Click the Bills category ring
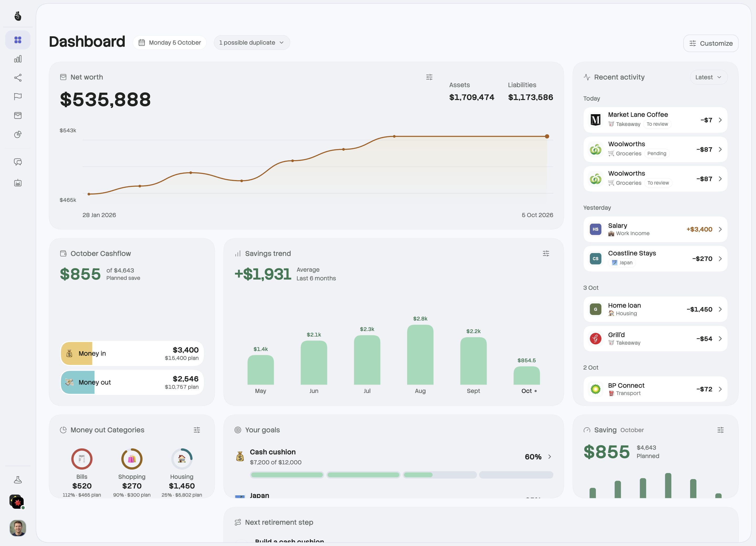Image resolution: width=756 pixels, height=546 pixels. tap(82, 459)
